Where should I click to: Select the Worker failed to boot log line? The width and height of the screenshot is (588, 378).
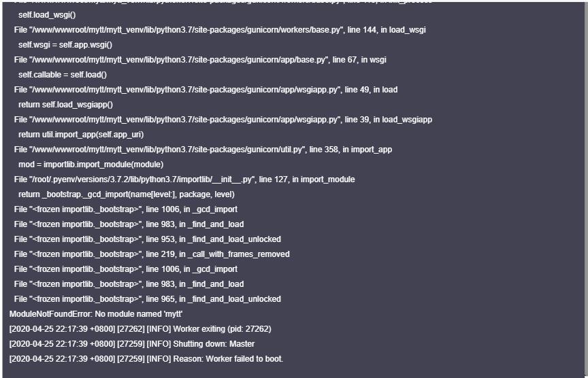(x=146, y=359)
